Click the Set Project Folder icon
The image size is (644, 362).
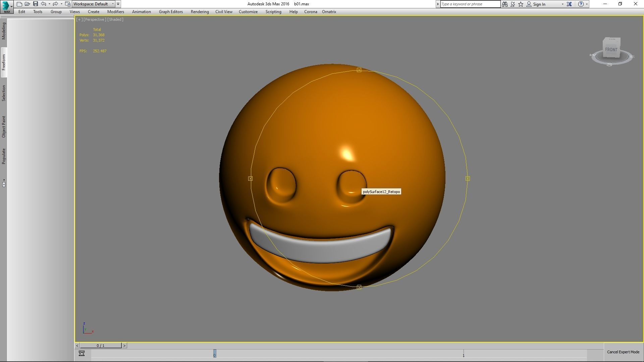tap(68, 4)
